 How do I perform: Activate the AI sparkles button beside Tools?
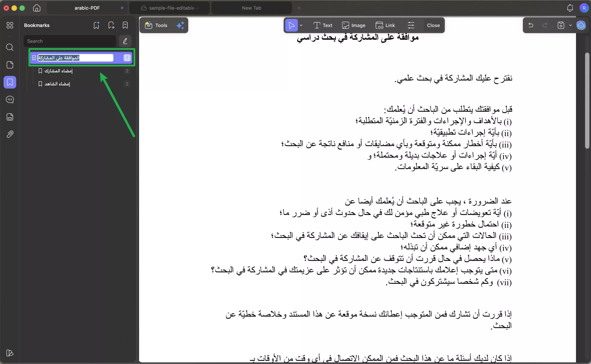(181, 25)
